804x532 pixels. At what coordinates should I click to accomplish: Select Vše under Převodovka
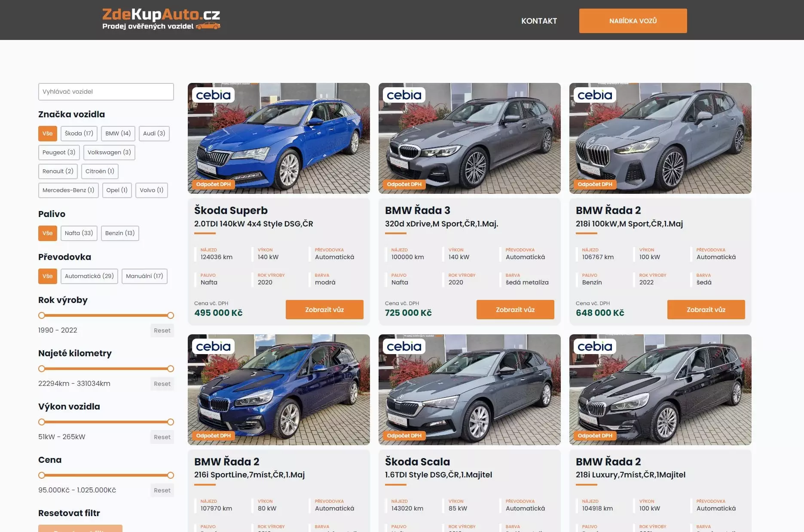[47, 276]
